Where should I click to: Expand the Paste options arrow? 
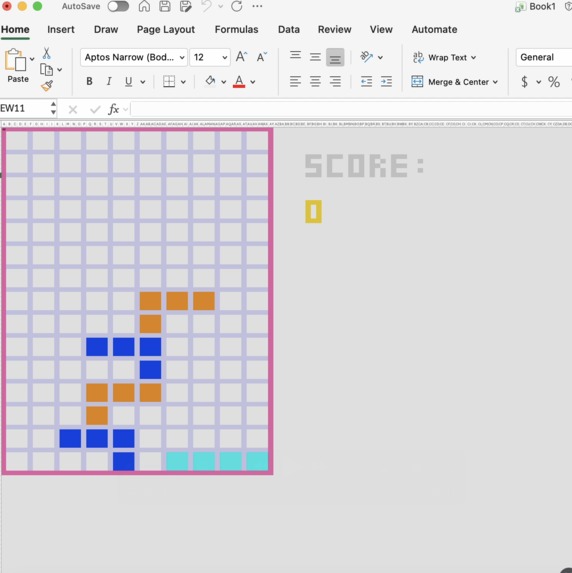pyautogui.click(x=32, y=59)
